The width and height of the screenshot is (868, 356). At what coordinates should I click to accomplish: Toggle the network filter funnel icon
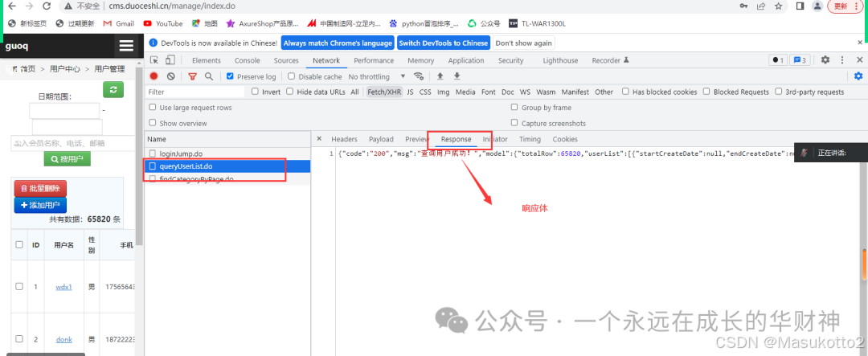click(192, 76)
